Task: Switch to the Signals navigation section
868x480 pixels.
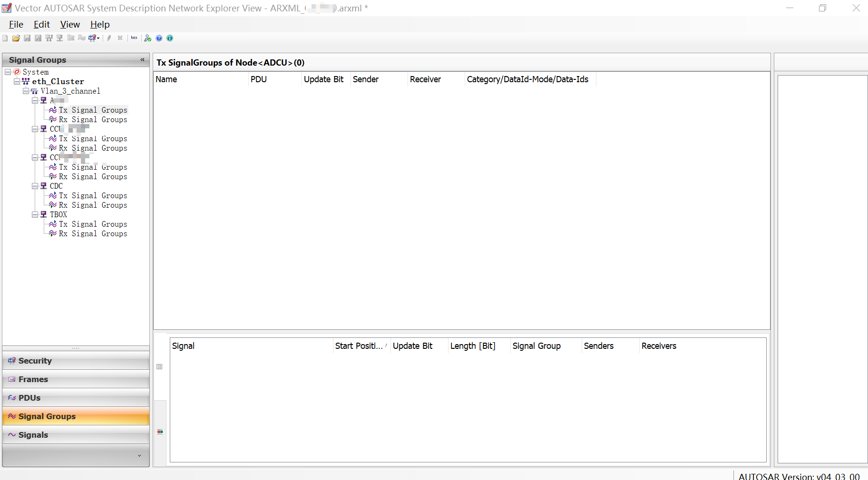Action: pos(76,435)
